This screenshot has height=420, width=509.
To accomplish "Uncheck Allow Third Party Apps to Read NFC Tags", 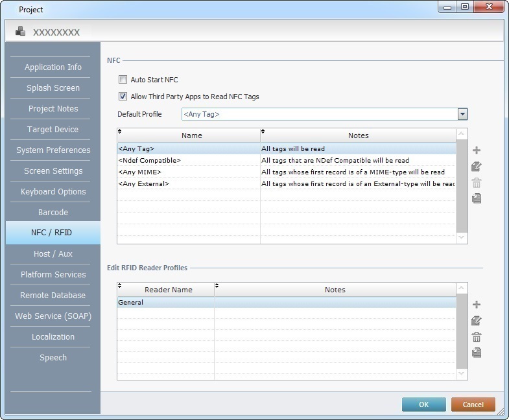I will 123,97.
